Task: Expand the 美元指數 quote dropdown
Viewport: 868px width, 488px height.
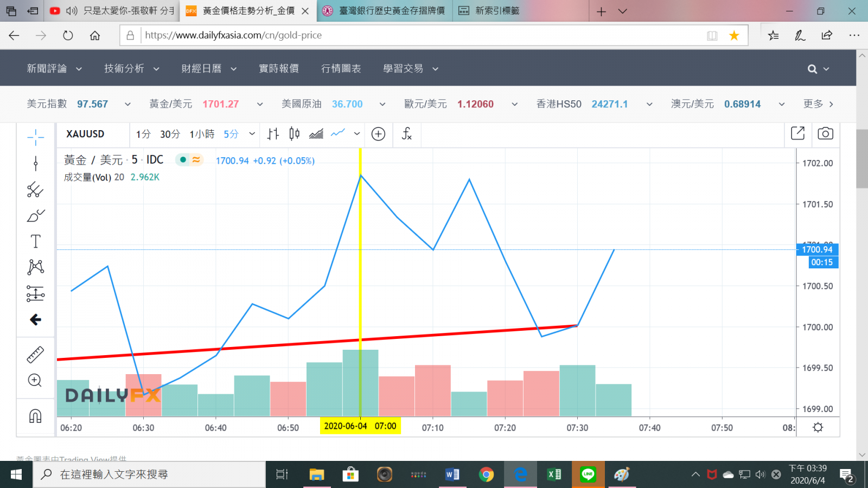Action: pos(127,104)
